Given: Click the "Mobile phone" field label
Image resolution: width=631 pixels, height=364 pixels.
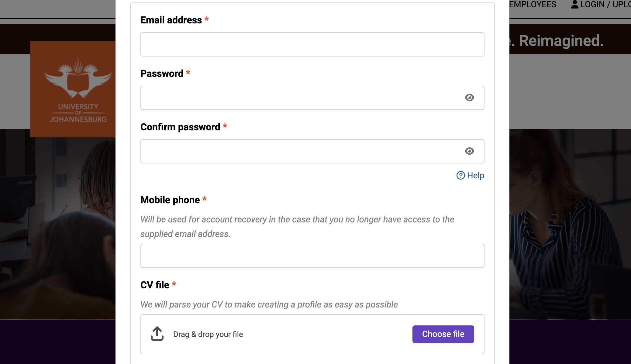Looking at the screenshot, I should [x=170, y=200].
